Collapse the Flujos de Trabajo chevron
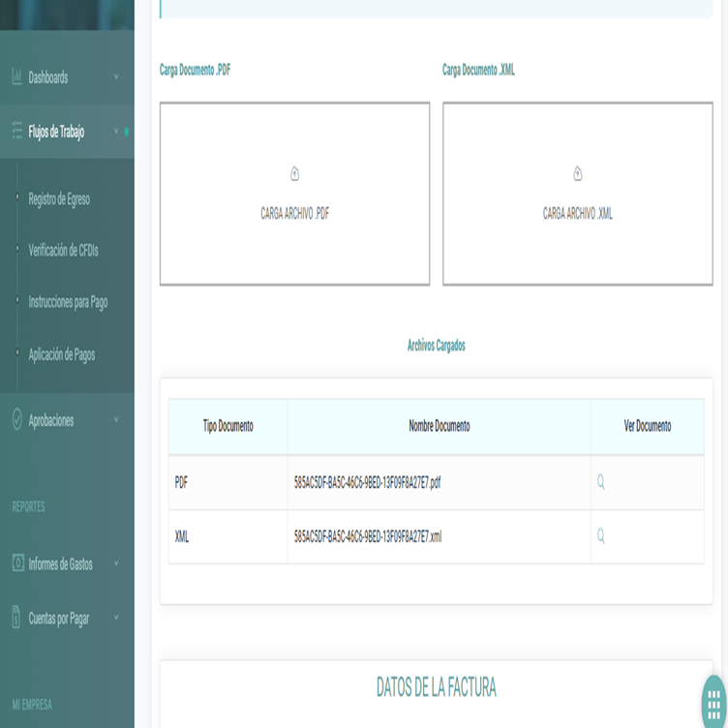The height and width of the screenshot is (728, 728). point(116,132)
